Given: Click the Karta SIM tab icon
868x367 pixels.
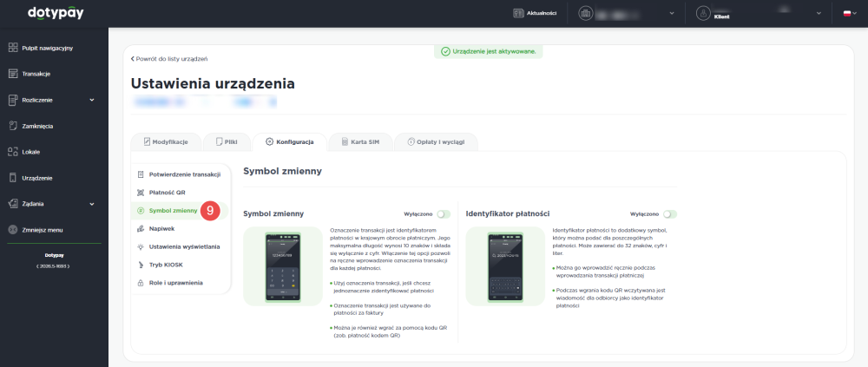Looking at the screenshot, I should point(345,141).
